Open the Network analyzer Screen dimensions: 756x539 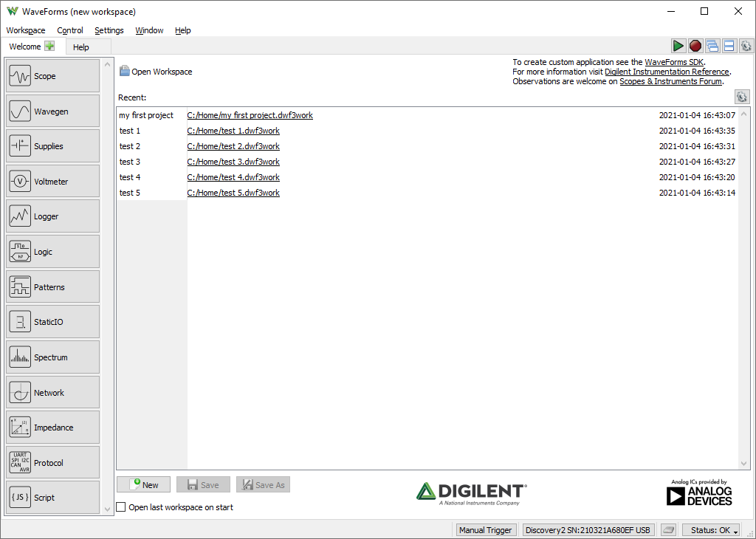(52, 393)
